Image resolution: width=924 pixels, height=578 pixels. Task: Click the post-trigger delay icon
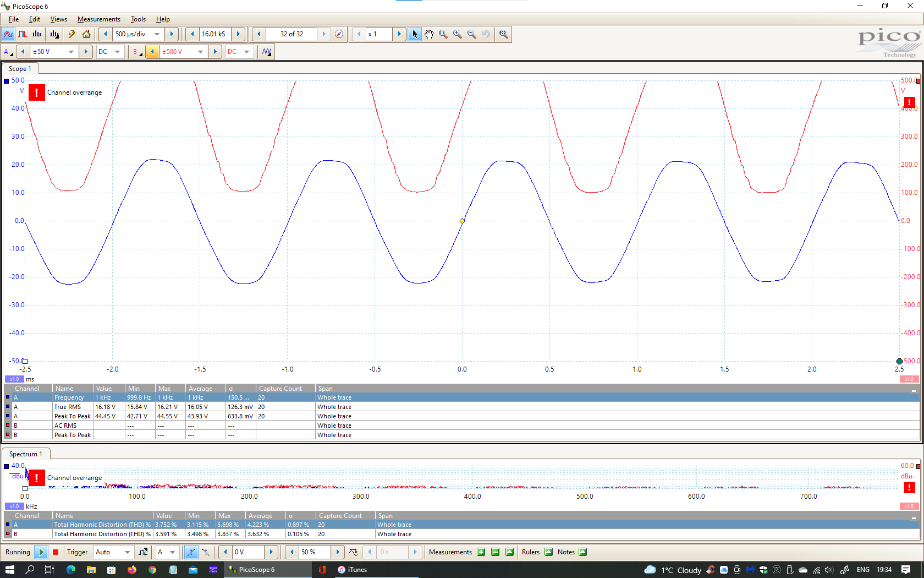353,552
